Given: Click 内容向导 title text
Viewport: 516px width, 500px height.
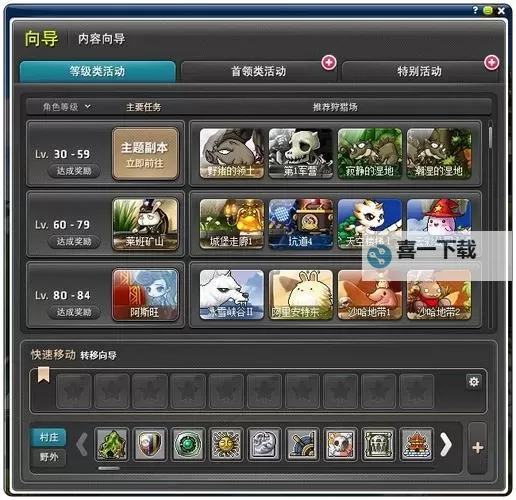Looking at the screenshot, I should tap(102, 39).
